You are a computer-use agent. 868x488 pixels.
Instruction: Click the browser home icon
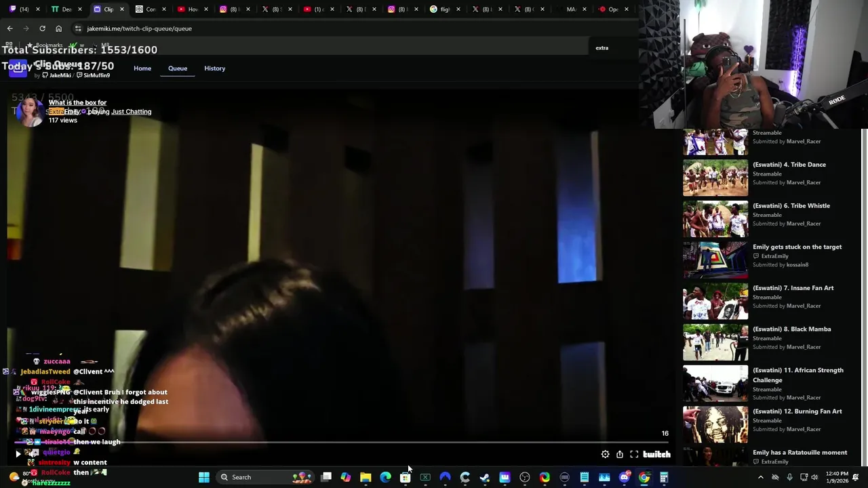coord(58,28)
